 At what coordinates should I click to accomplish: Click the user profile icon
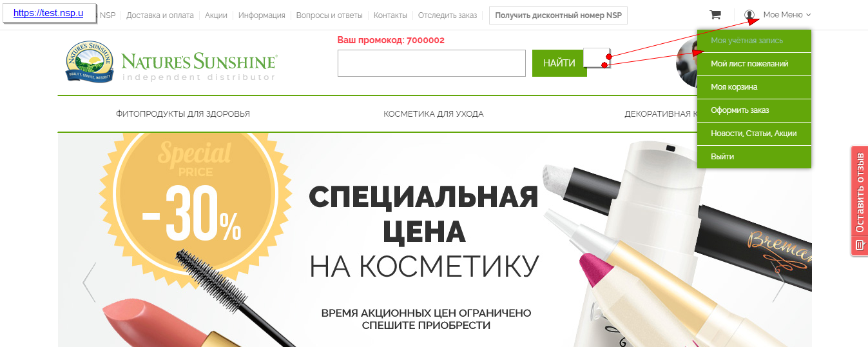749,15
